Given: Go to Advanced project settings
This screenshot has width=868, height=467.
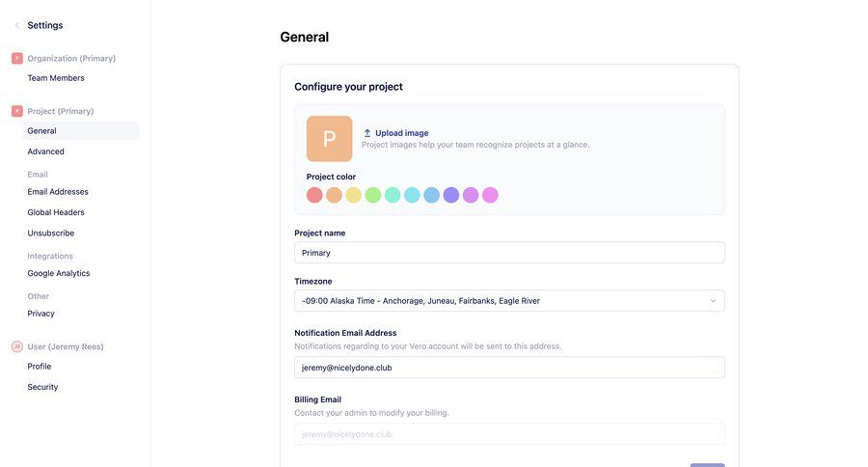Looking at the screenshot, I should (46, 151).
